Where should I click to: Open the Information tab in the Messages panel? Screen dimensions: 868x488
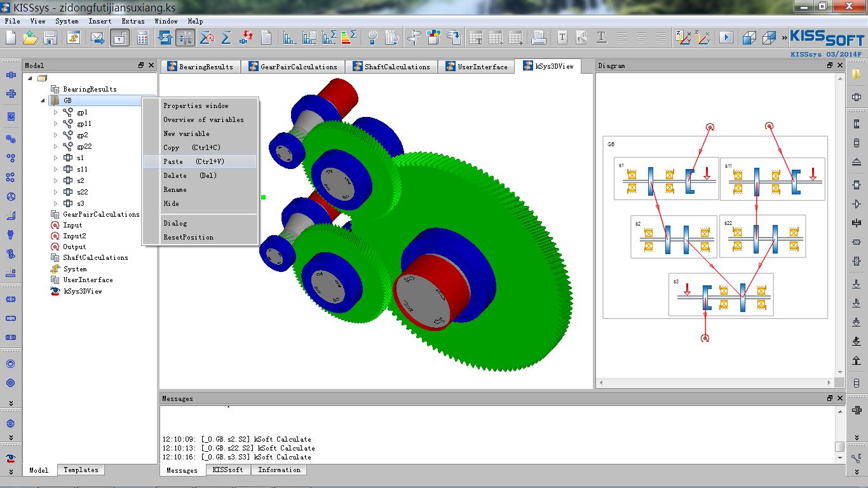(x=279, y=470)
